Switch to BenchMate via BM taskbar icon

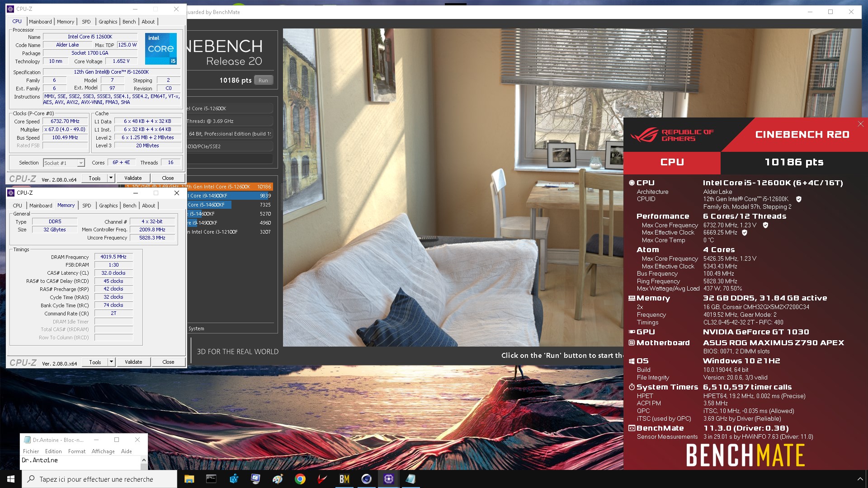pos(344,479)
